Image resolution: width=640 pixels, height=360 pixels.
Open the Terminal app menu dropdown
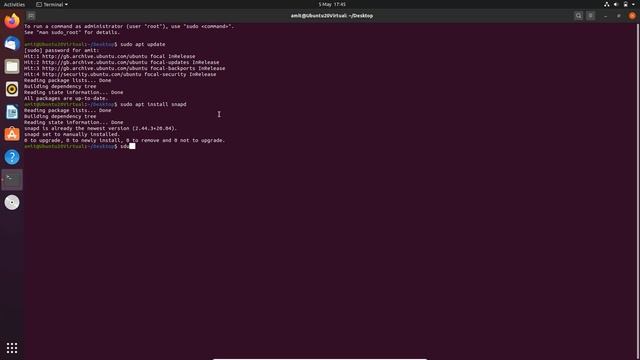click(x=52, y=4)
